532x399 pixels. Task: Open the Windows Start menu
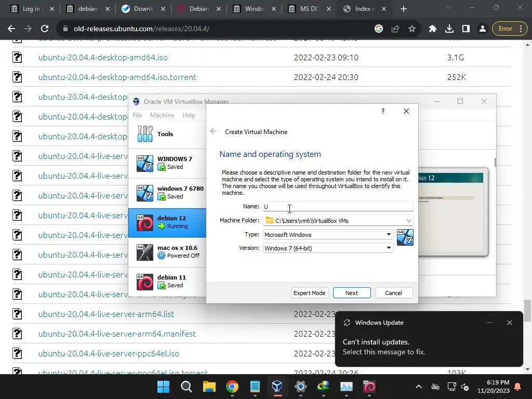point(164,387)
